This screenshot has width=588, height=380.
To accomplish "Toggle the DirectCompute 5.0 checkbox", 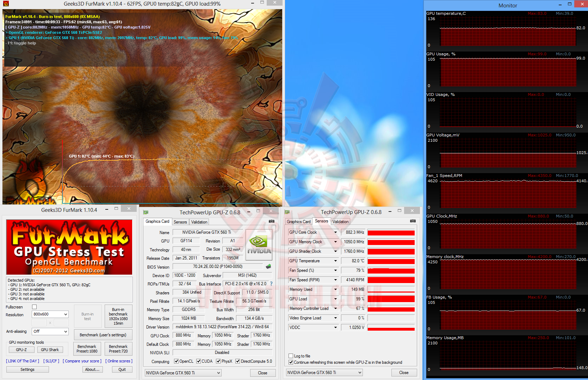I will pyautogui.click(x=238, y=361).
